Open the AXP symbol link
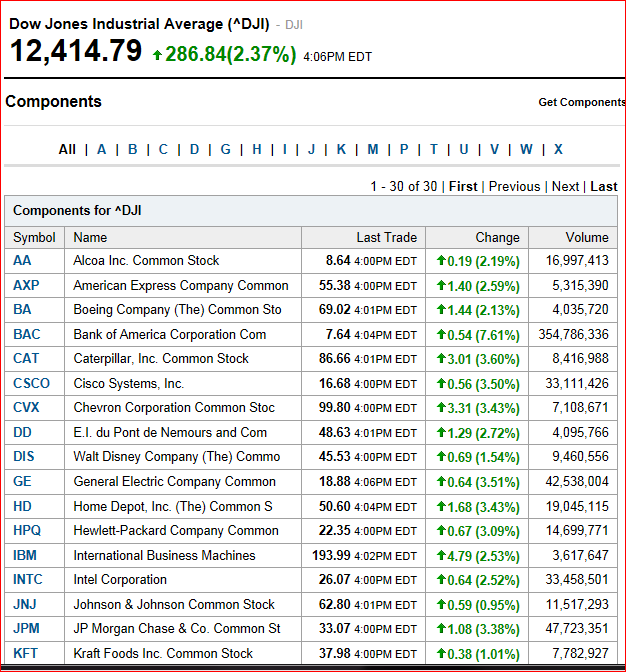The height and width of the screenshot is (672, 626). [x=26, y=285]
